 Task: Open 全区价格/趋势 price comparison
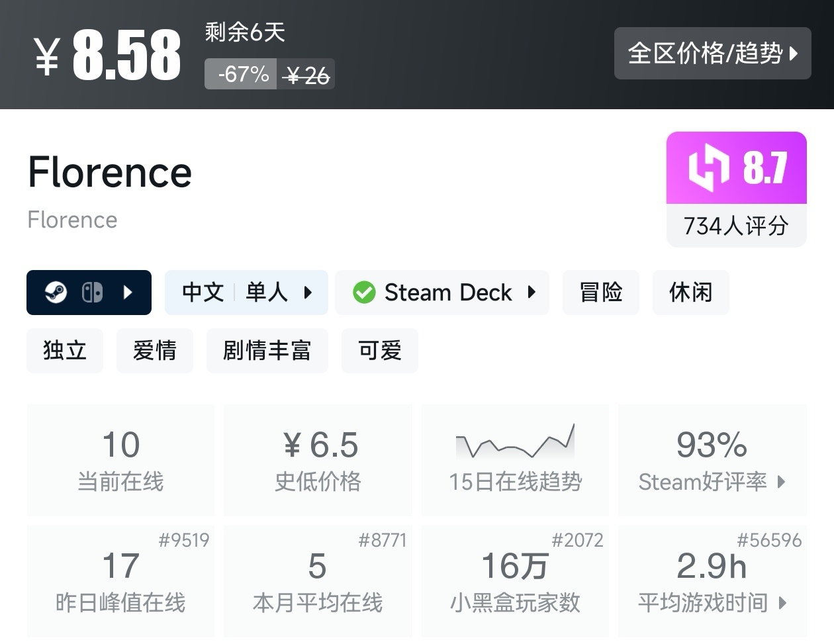click(712, 54)
